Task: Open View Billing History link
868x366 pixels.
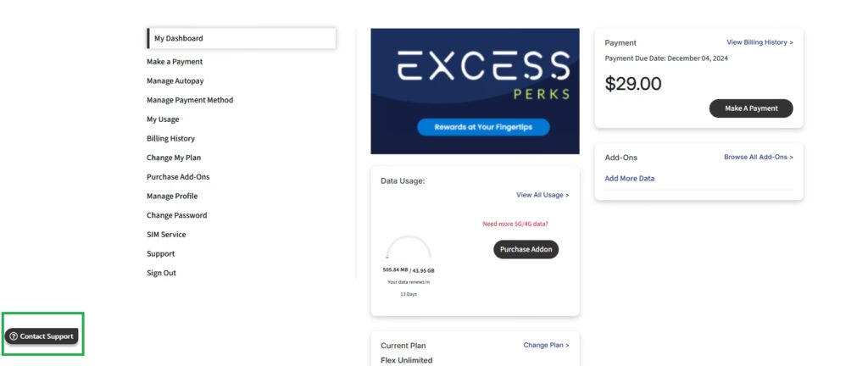Action: click(x=759, y=42)
